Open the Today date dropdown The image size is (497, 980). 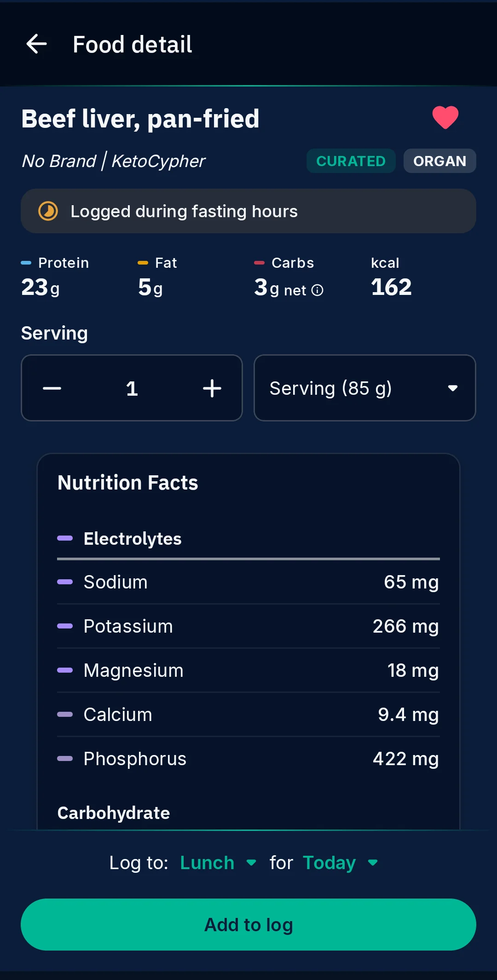coord(341,863)
